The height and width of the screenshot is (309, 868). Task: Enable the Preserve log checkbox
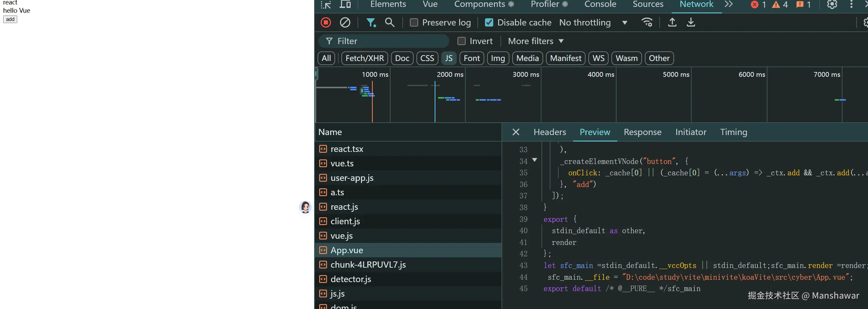[x=414, y=22]
